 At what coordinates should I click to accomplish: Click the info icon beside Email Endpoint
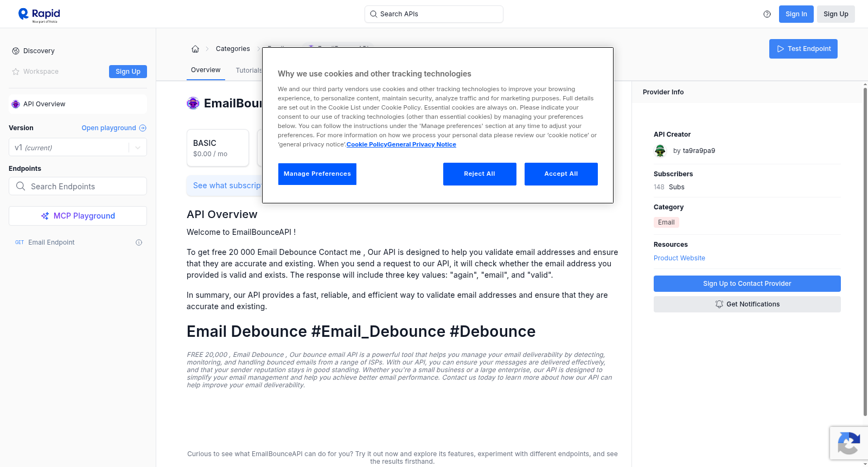[x=139, y=242]
